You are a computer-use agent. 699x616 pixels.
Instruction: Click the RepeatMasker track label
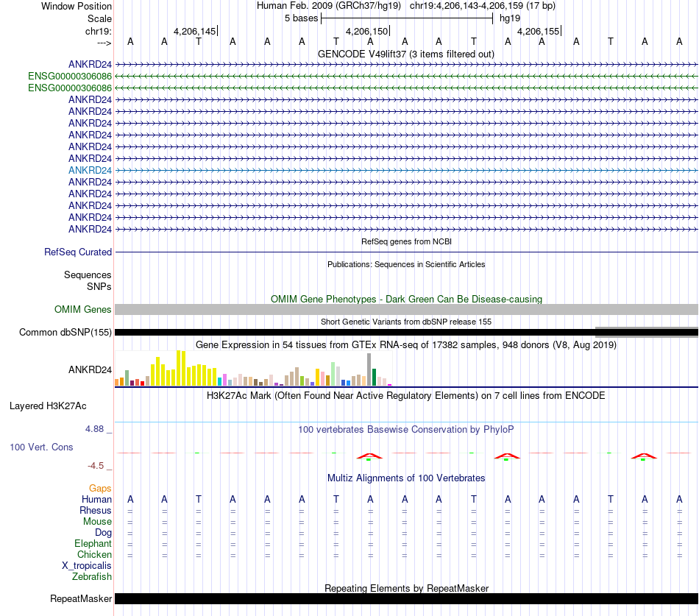pyautogui.click(x=81, y=598)
